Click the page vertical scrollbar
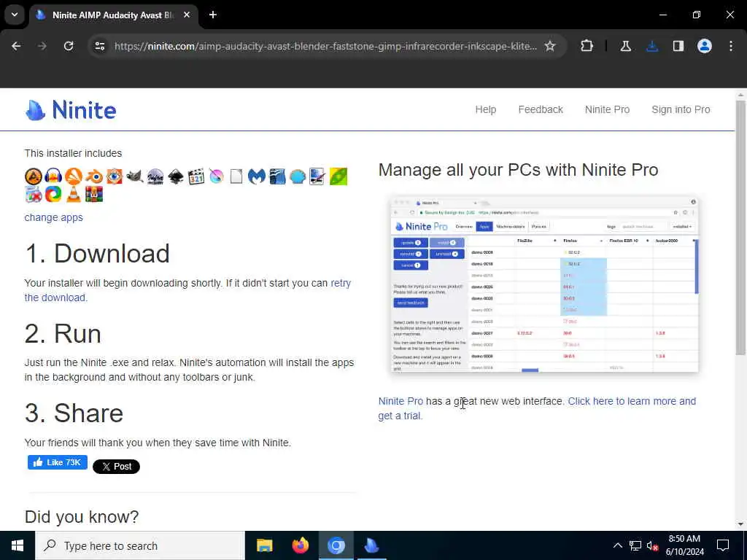This screenshot has width=747, height=560. click(x=740, y=227)
